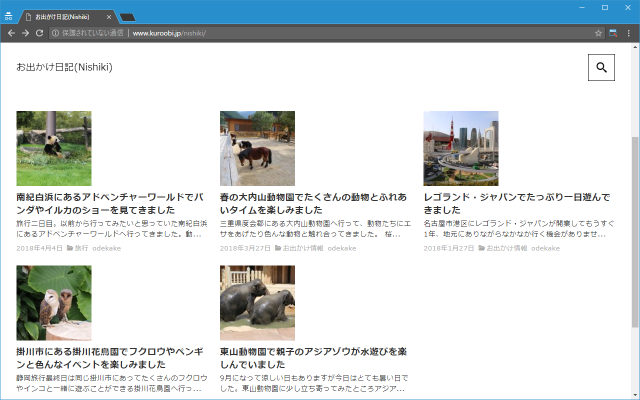Open the お出かけ日記(Nishiki) site title link
Image resolution: width=640 pixels, height=400 pixels.
coord(64,67)
